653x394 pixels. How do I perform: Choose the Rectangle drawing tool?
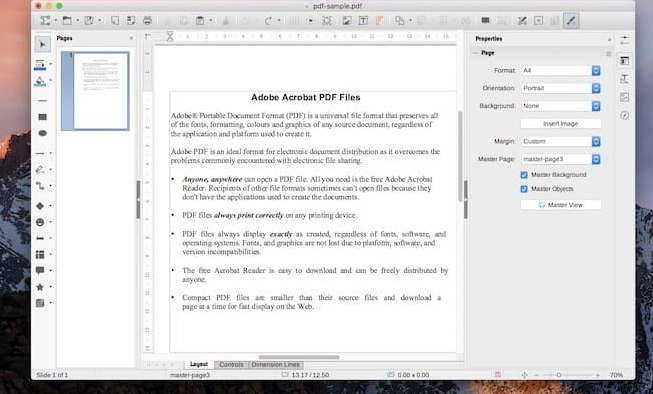[42, 117]
